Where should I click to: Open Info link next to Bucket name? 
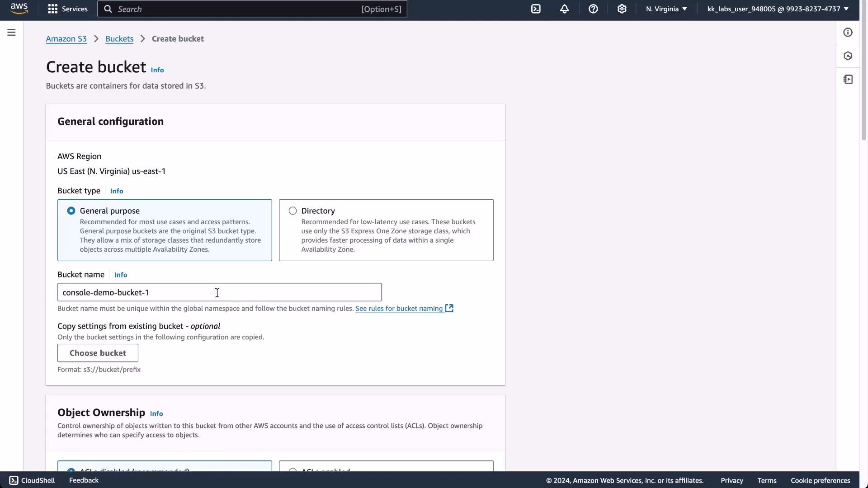point(121,275)
